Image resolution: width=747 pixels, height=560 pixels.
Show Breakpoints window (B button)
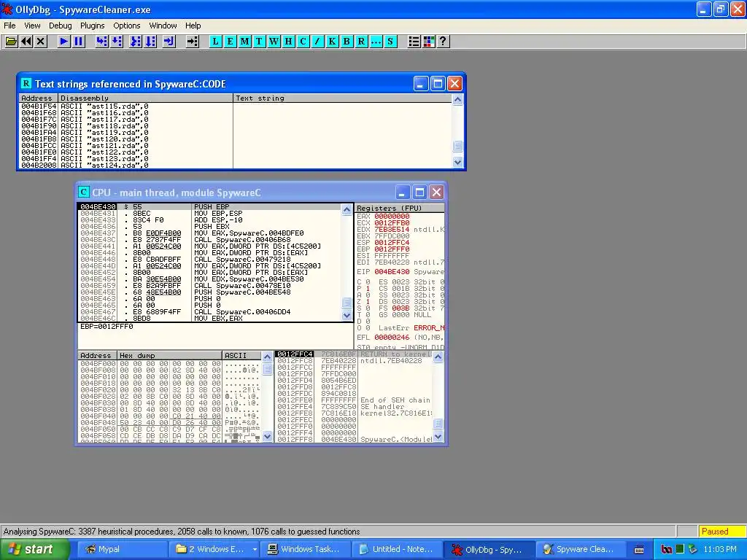pos(347,42)
